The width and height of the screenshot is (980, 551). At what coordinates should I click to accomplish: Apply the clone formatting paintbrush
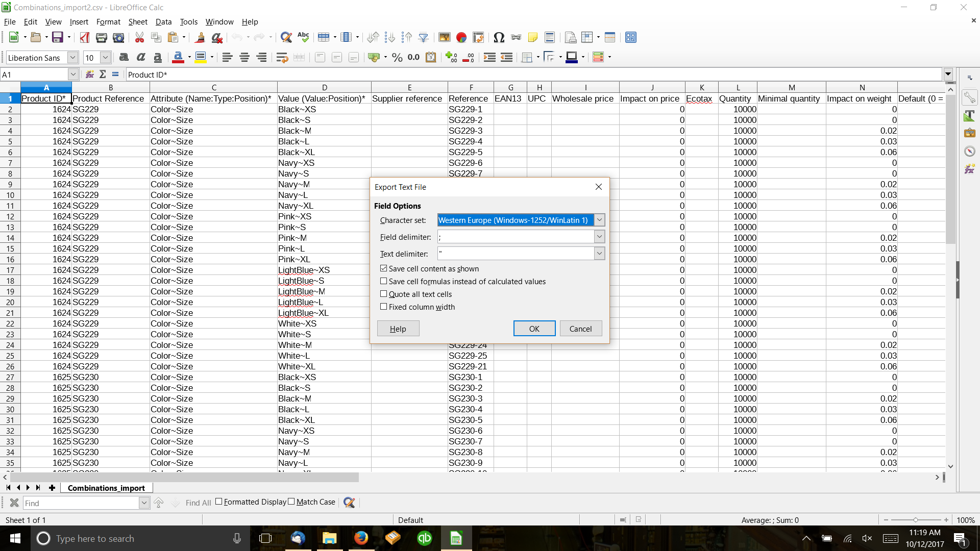pos(200,37)
